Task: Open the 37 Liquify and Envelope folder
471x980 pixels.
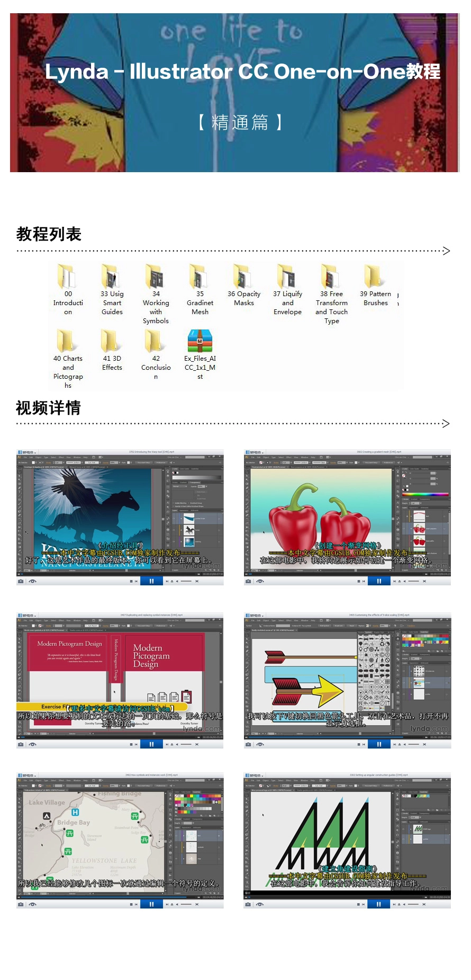Action: [288, 289]
